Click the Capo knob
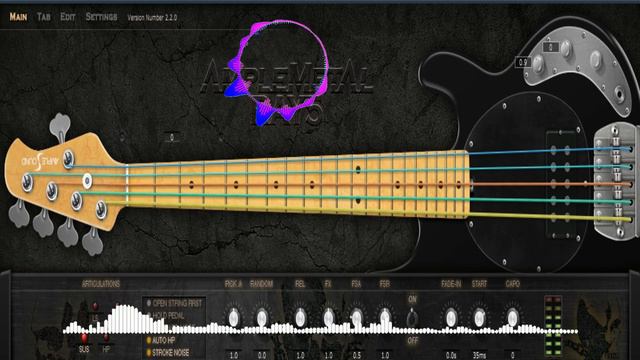Viewport: 640px width, 360px height. click(x=513, y=318)
